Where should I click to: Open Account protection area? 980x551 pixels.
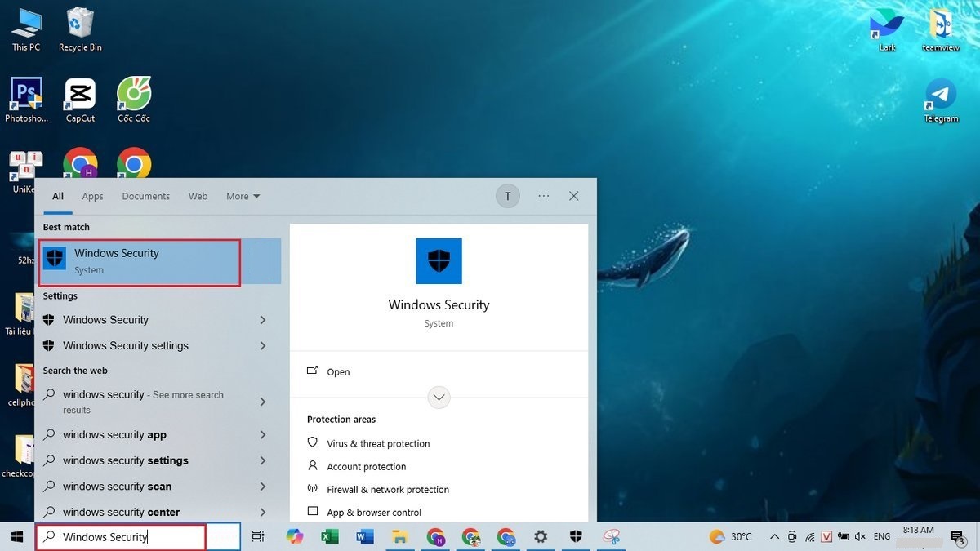(x=357, y=466)
